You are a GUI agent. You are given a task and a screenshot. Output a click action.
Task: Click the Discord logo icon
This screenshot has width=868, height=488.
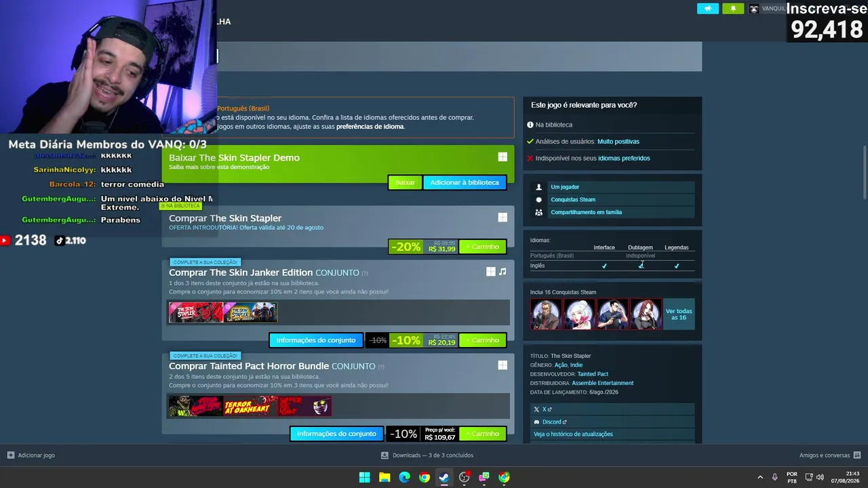point(536,422)
